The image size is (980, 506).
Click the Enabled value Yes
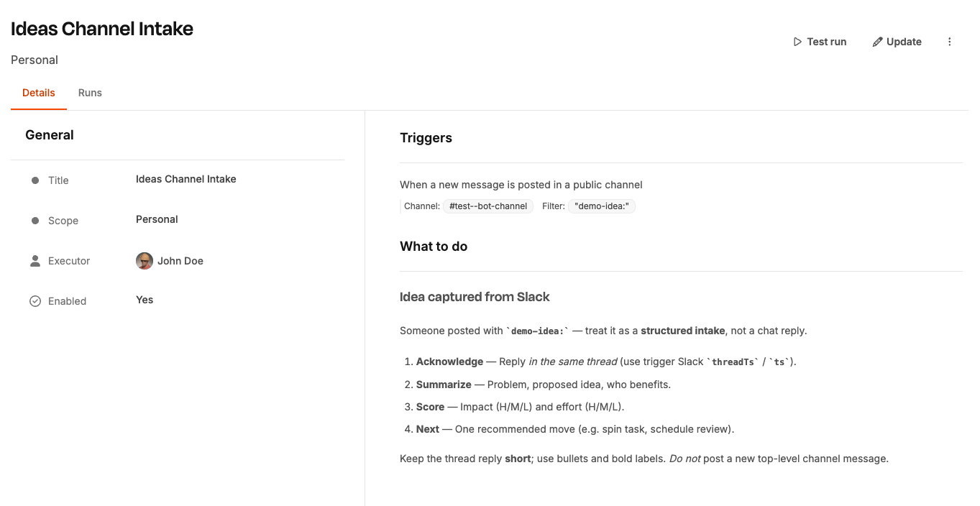coord(145,300)
